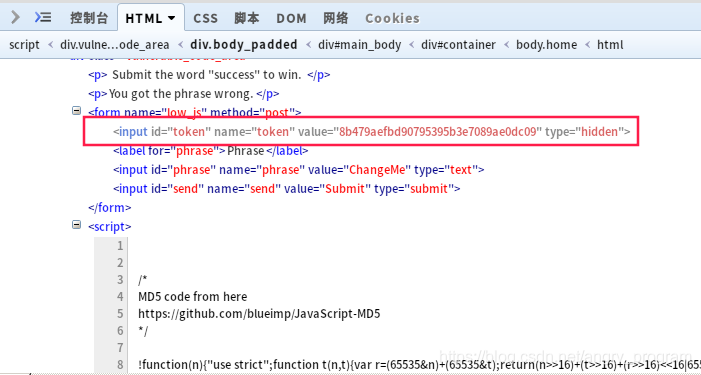Viewport: 701px width, 375px height.
Task: Select the send submit input line
Action: pyautogui.click(x=287, y=189)
